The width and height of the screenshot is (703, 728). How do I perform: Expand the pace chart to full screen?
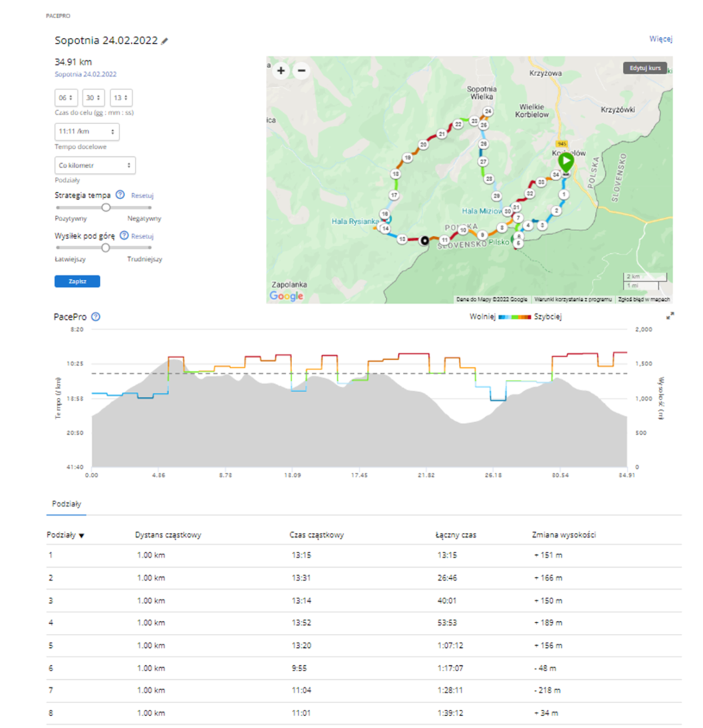click(670, 316)
